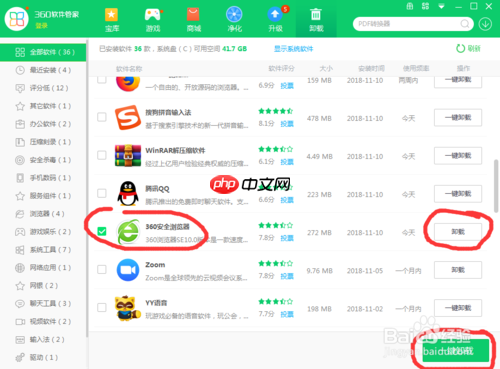This screenshot has height=369, width=500.
Task: Click the 登录 login link
Action: click(42, 26)
